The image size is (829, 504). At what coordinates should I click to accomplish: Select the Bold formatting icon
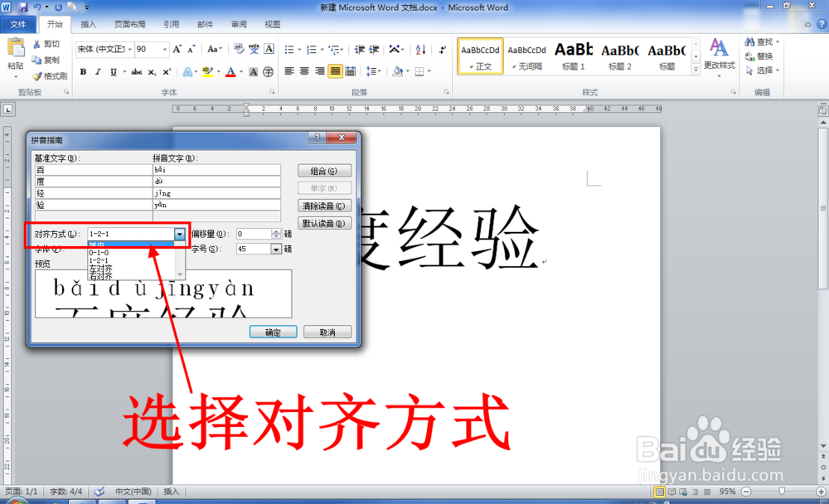click(x=83, y=71)
